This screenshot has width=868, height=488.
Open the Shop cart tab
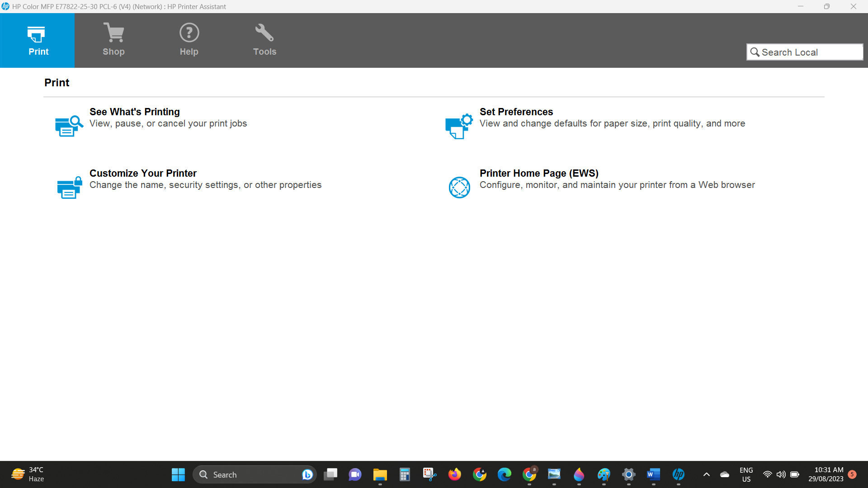[x=113, y=40]
